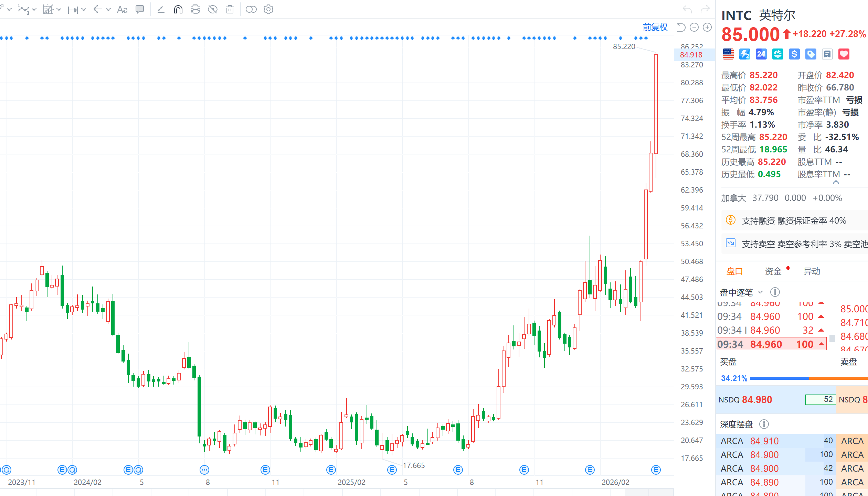Add a comment bubble annotation
The height and width of the screenshot is (496, 868).
(x=140, y=9)
